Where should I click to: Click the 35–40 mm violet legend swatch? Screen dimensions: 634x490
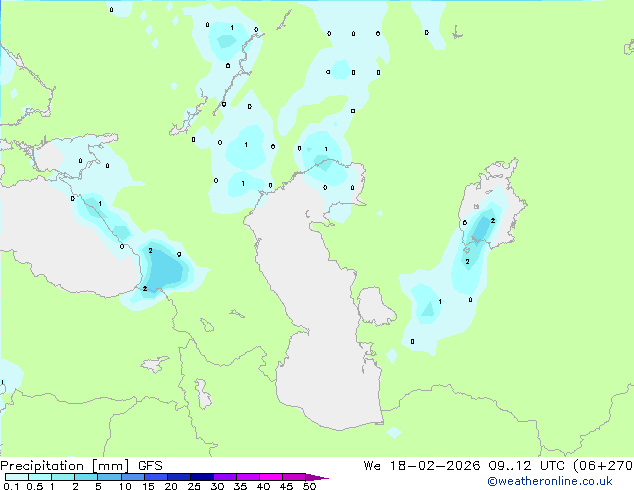pyautogui.click(x=248, y=477)
